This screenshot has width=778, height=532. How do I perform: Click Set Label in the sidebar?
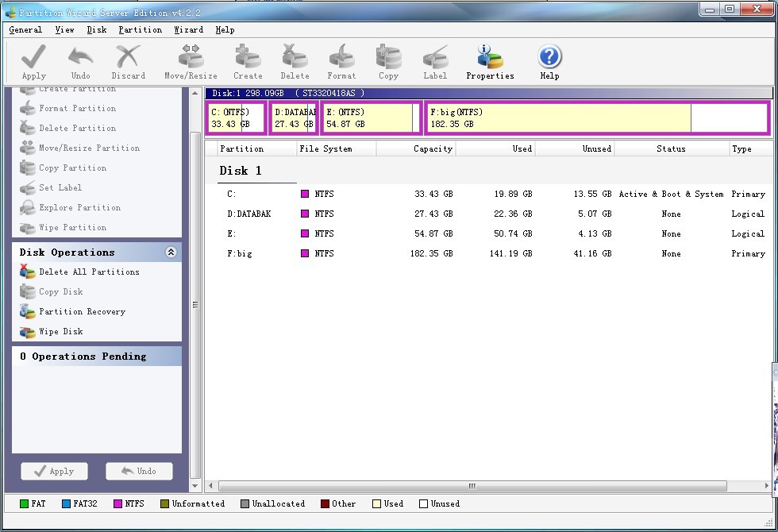pos(51,187)
